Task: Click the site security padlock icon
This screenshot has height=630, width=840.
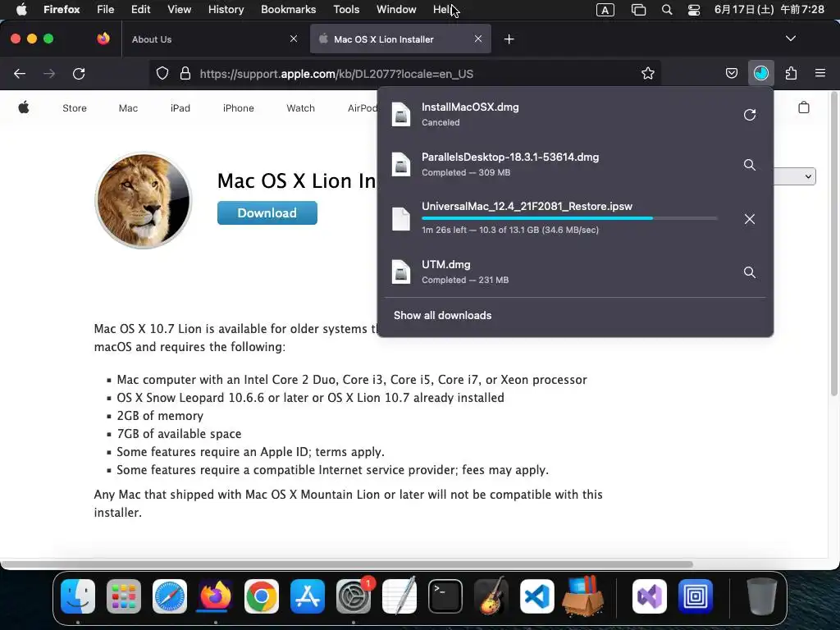Action: pos(185,73)
